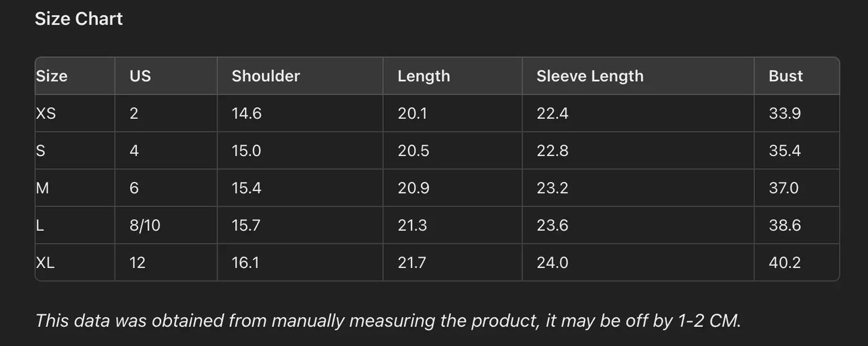The image size is (868, 346).
Task: Select sleeve length value 24.0
Action: click(x=552, y=263)
